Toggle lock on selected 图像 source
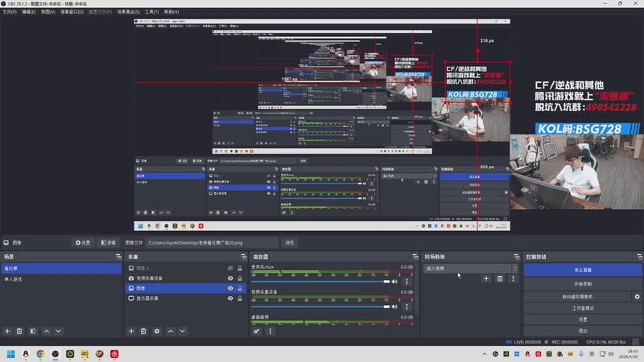 (x=240, y=288)
